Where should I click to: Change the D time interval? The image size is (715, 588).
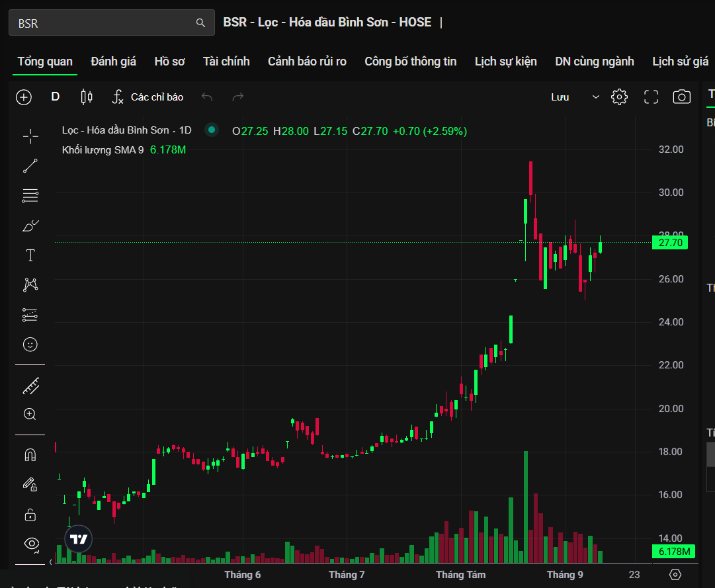point(56,97)
